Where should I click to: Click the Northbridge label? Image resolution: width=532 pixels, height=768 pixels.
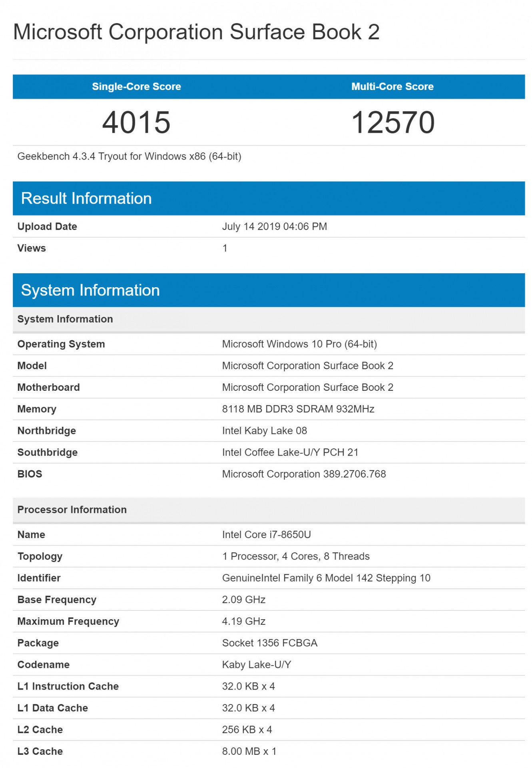click(x=46, y=431)
